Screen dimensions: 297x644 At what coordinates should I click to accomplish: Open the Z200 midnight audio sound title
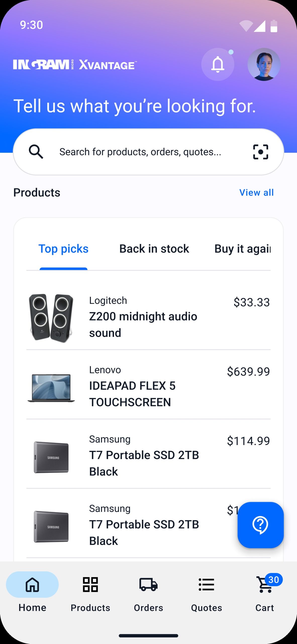[143, 325]
